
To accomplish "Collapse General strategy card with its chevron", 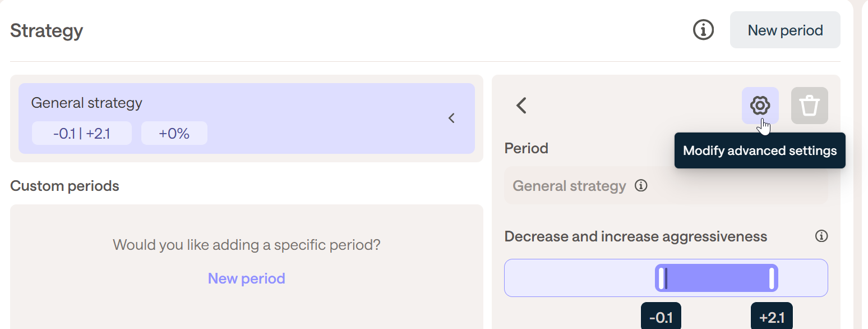I will (451, 118).
